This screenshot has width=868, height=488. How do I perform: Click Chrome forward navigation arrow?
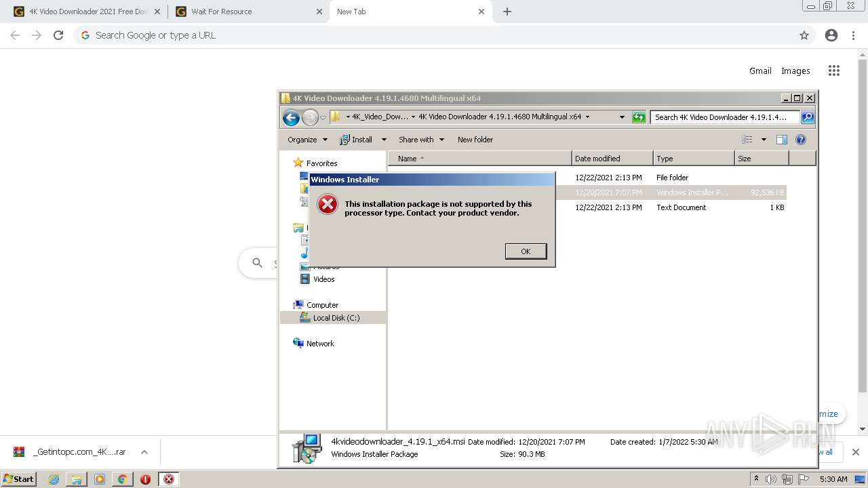point(37,35)
